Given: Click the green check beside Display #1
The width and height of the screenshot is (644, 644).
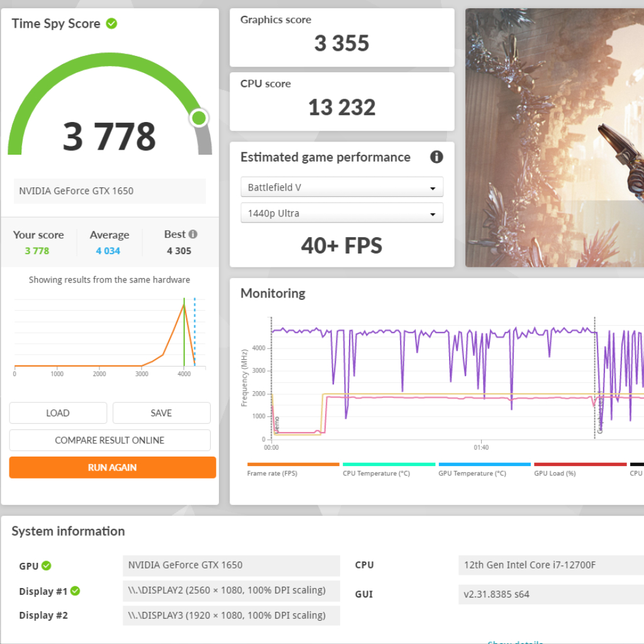Looking at the screenshot, I should click(75, 591).
